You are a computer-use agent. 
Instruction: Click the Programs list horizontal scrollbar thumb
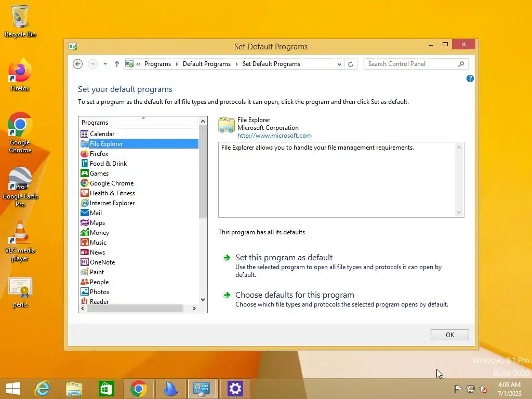click(x=135, y=309)
